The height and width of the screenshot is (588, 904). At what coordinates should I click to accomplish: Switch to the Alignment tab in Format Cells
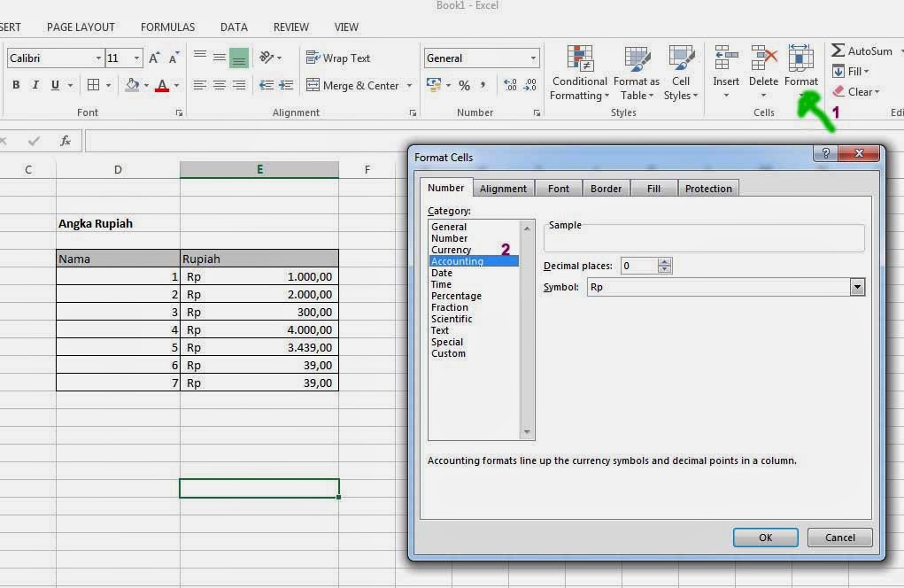pyautogui.click(x=503, y=188)
